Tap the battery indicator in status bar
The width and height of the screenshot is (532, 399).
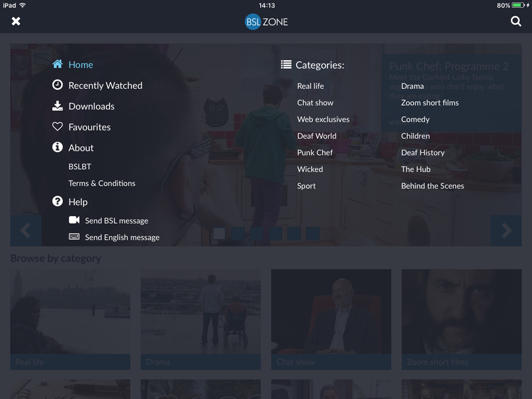518,5
